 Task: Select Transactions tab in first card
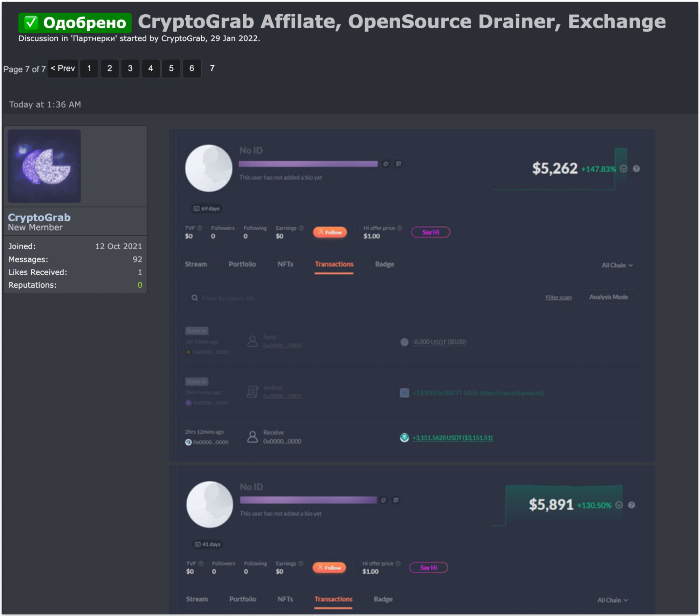(x=334, y=264)
